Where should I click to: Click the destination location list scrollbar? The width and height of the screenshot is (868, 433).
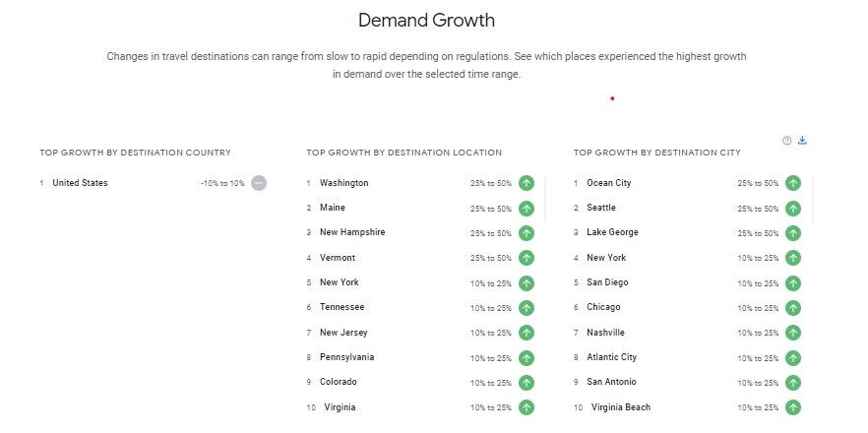pos(545,200)
